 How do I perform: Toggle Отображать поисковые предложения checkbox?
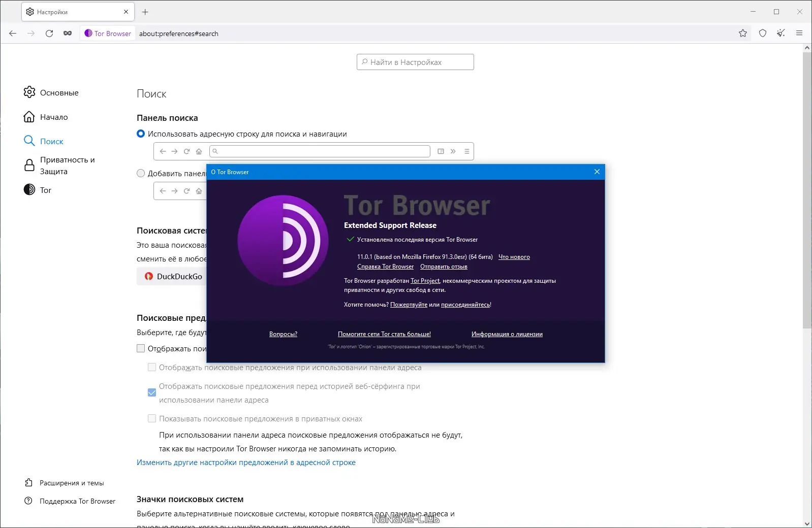point(141,348)
